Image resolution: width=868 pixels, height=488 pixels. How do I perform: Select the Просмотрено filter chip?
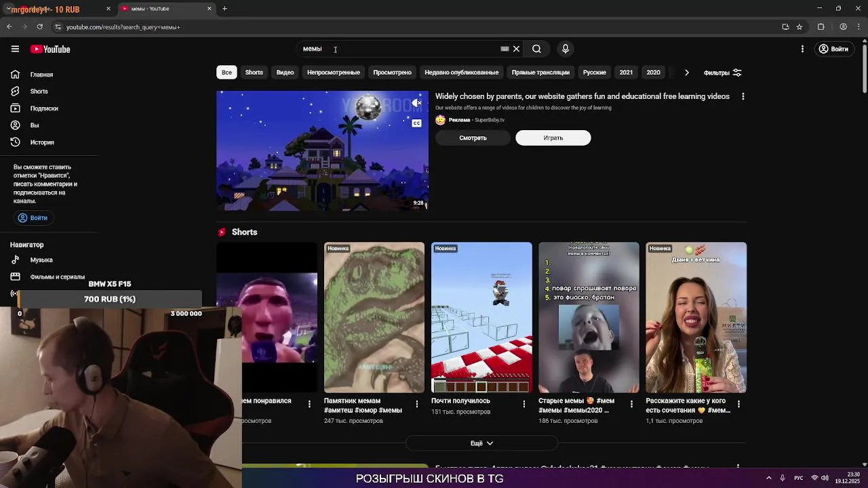(392, 73)
